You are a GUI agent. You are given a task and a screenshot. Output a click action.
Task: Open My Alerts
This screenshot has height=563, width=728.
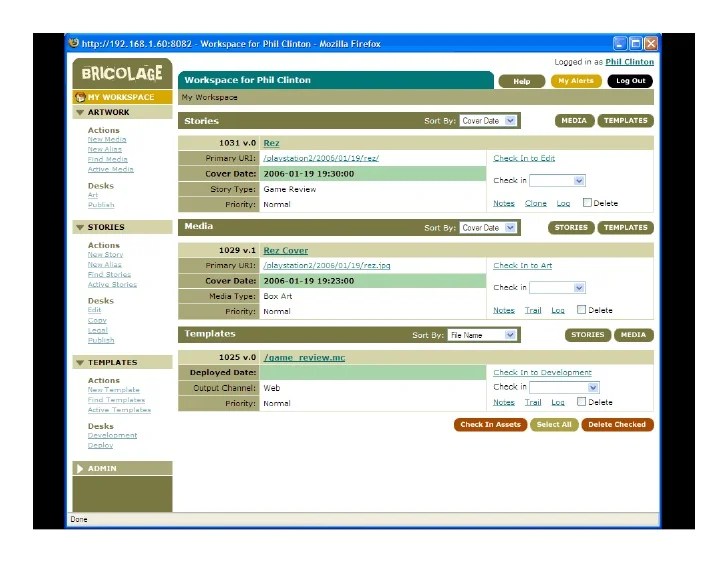tap(576, 81)
